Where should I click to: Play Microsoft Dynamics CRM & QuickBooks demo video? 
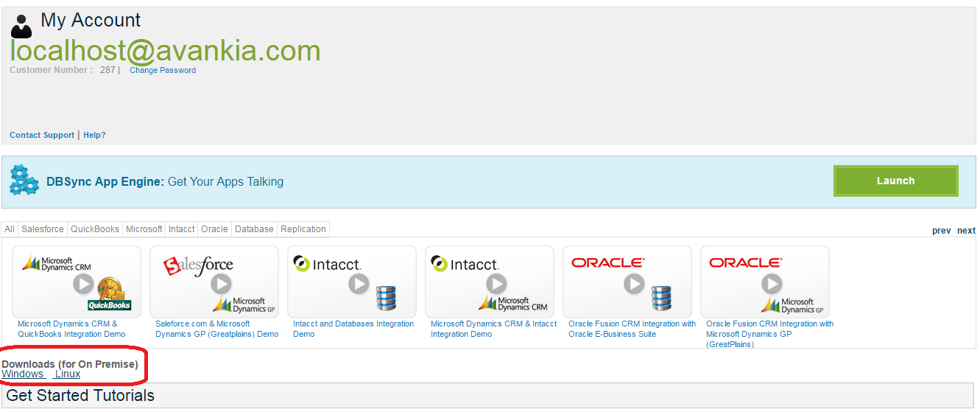pyautogui.click(x=83, y=284)
